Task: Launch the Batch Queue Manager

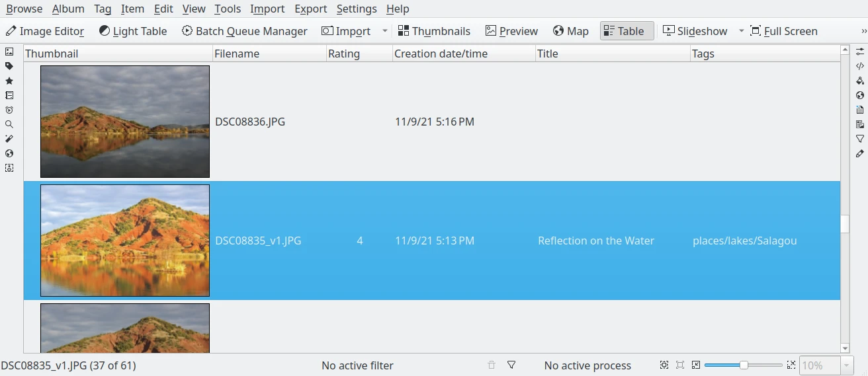Action: pos(244,31)
